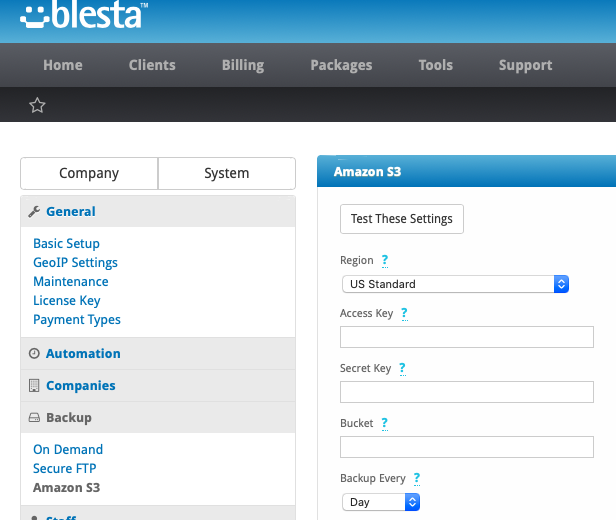Show the Secret Key help tooltip
This screenshot has width=616, height=520.
pos(402,369)
